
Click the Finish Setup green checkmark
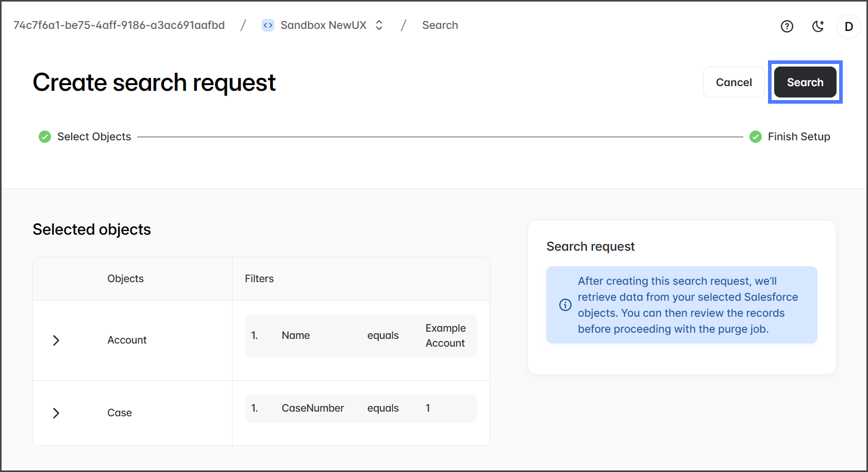(756, 137)
